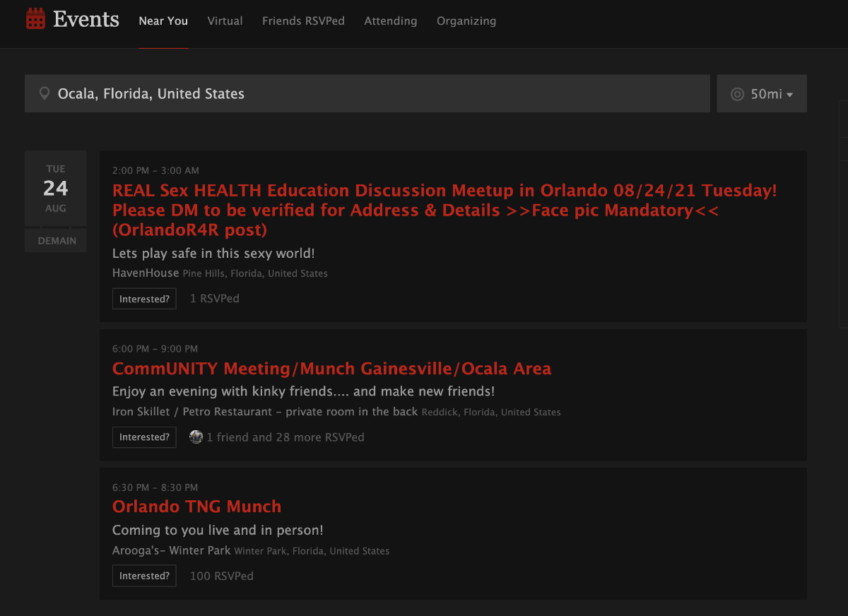The image size is (848, 616).
Task: Mark Interested in the CommUNITY Meeting/Munch event
Action: pos(144,437)
